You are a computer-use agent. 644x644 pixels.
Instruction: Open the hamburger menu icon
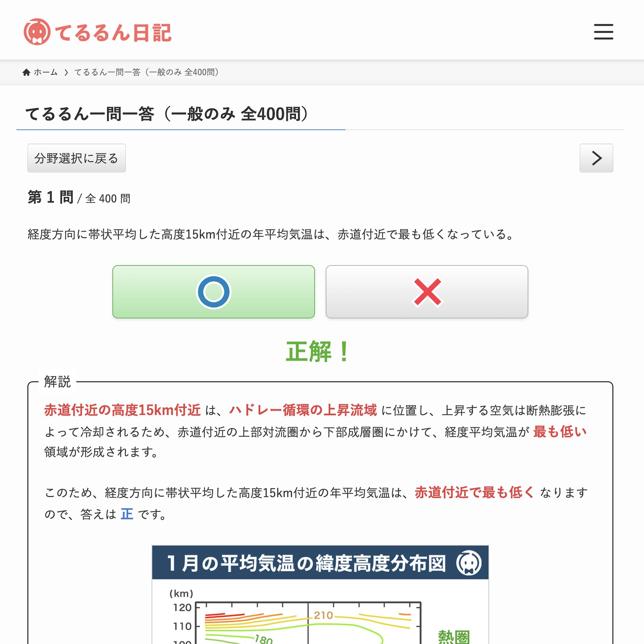[603, 32]
